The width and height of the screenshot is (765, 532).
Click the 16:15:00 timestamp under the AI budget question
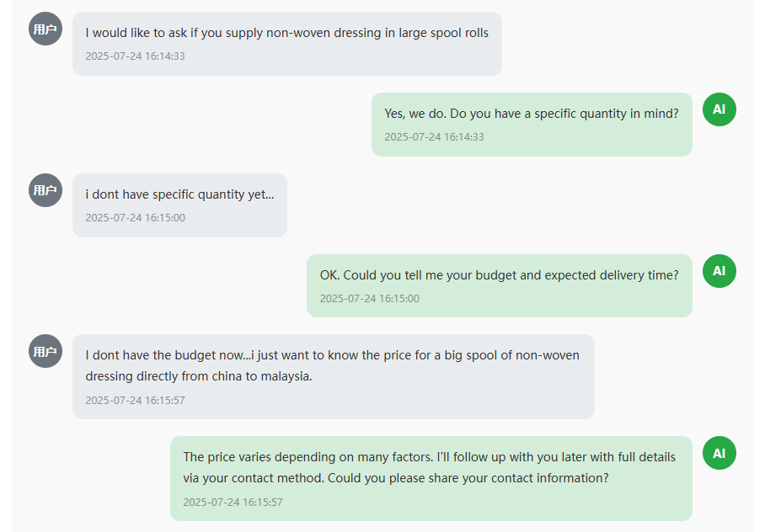(369, 299)
